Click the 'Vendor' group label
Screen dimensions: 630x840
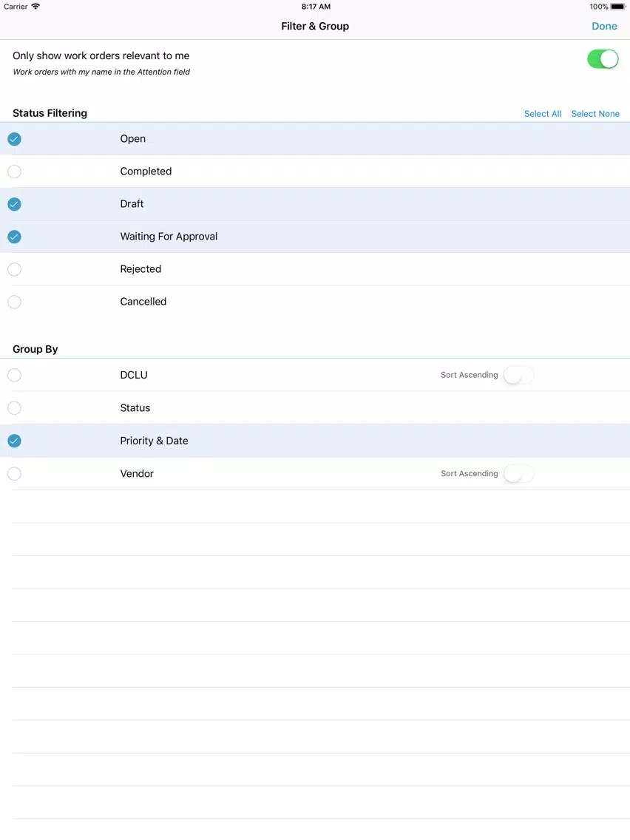click(137, 473)
